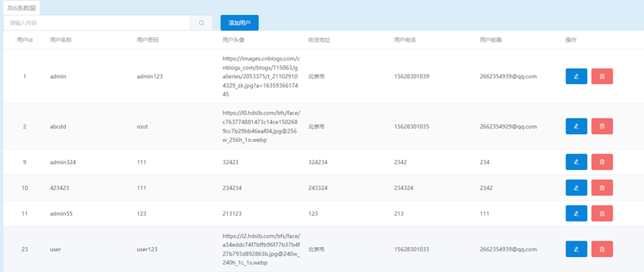Click the user id cell 10
Viewport: 644px width, 272px height.
(x=25, y=188)
